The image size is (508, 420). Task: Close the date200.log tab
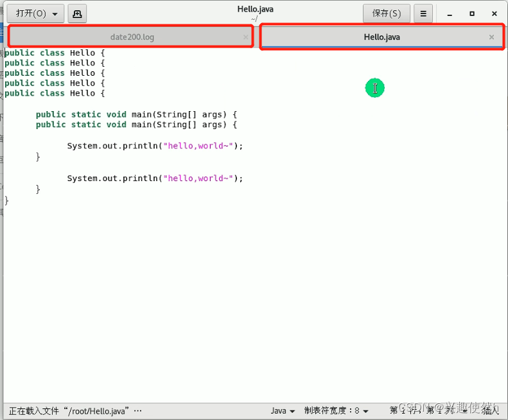click(245, 37)
